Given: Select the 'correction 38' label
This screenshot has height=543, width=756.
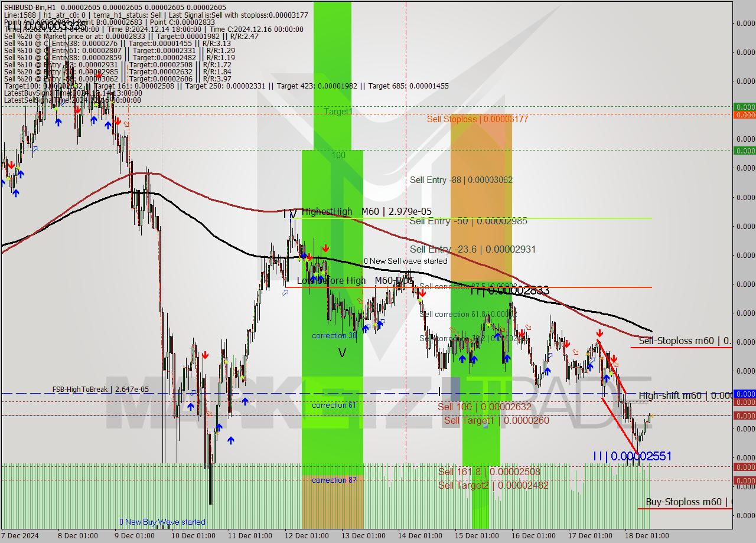Looking at the screenshot, I should pyautogui.click(x=334, y=335).
